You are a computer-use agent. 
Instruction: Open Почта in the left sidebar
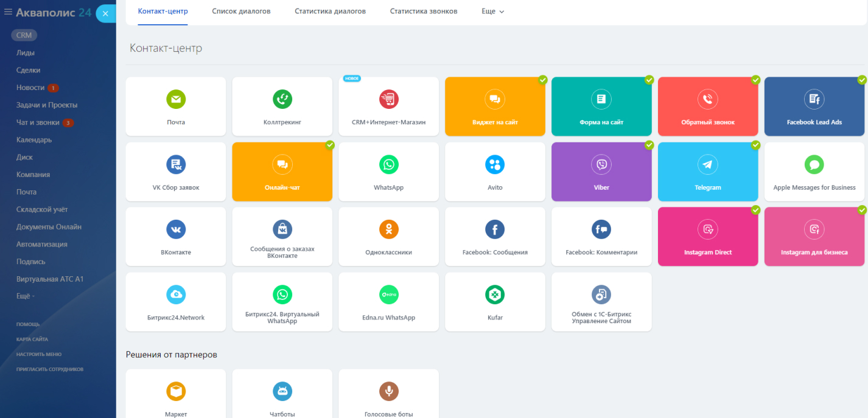pyautogui.click(x=27, y=192)
